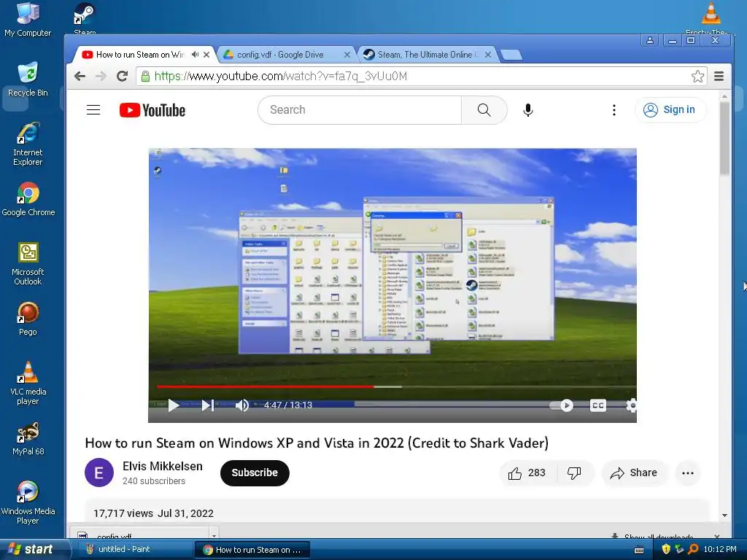The image size is (747, 560).
Task: Open Recycle Bin desktop icon
Action: tap(28, 79)
